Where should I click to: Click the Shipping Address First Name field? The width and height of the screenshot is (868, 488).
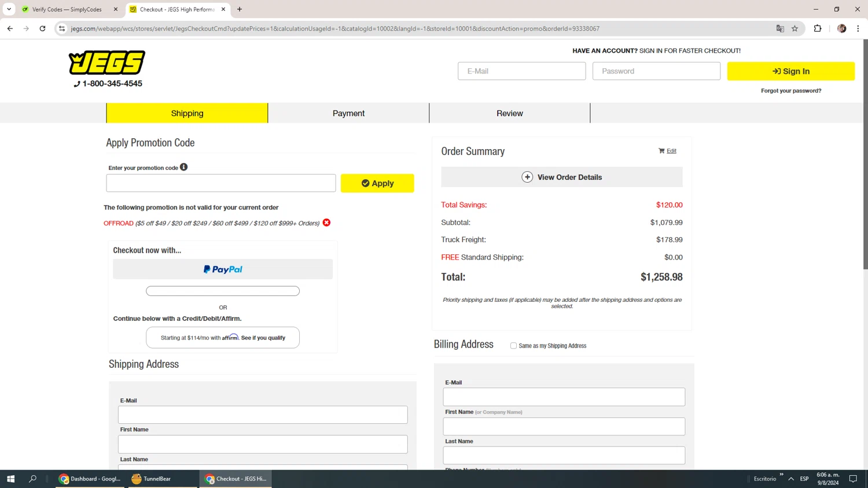pyautogui.click(x=263, y=444)
